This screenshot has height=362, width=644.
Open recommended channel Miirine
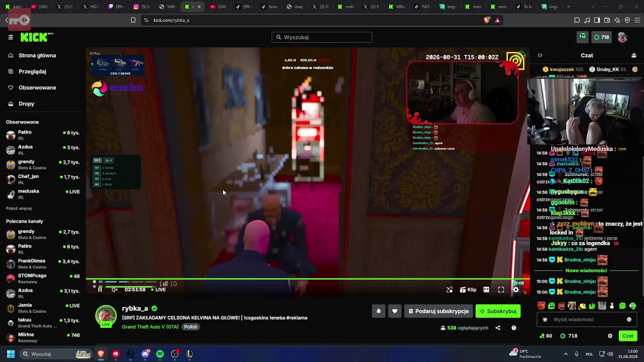click(x=43, y=337)
